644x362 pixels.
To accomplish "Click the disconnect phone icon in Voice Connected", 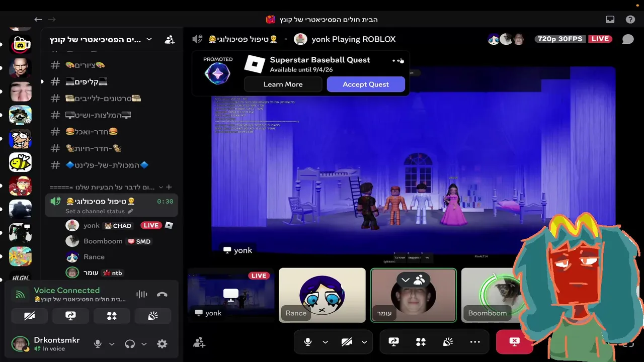I will (162, 295).
